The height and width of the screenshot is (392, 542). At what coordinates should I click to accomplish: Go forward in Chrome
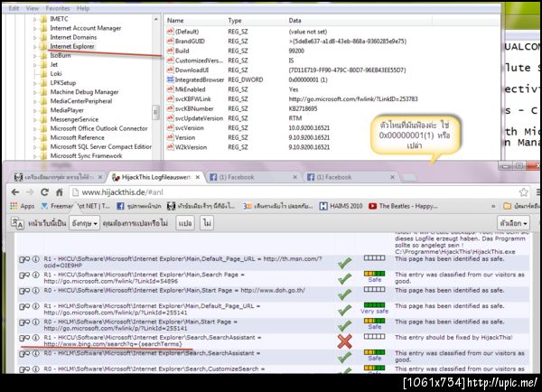point(30,192)
